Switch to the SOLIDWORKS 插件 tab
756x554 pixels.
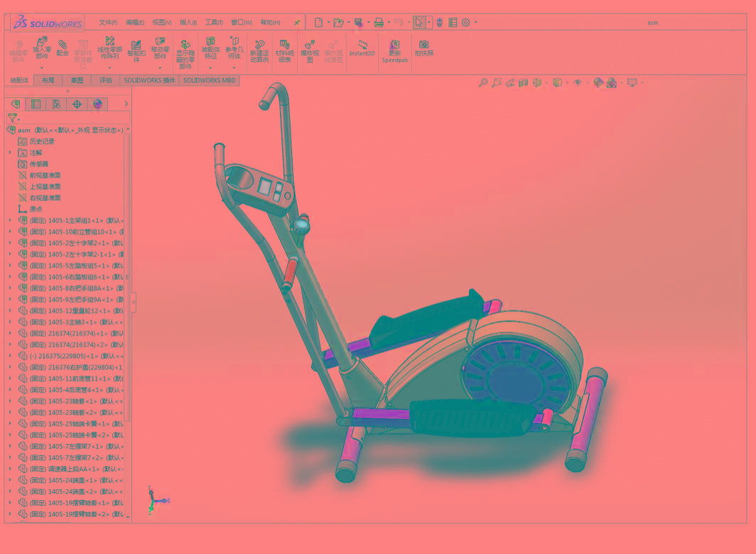coord(149,80)
